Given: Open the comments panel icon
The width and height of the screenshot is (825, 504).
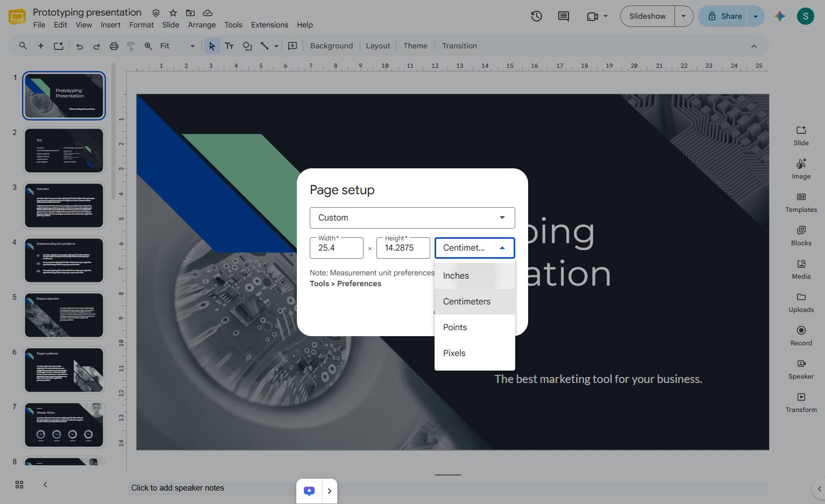Looking at the screenshot, I should [x=564, y=16].
